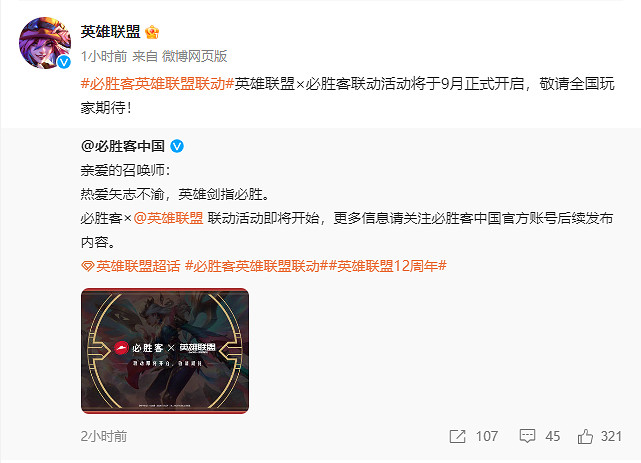
Task: Open the 英雄联盟 account name
Action: tap(110, 31)
